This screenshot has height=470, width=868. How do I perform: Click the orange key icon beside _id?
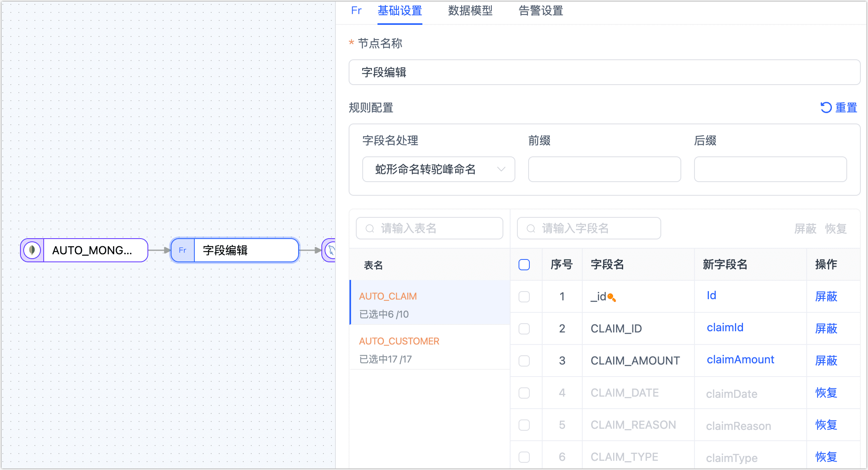click(x=612, y=297)
